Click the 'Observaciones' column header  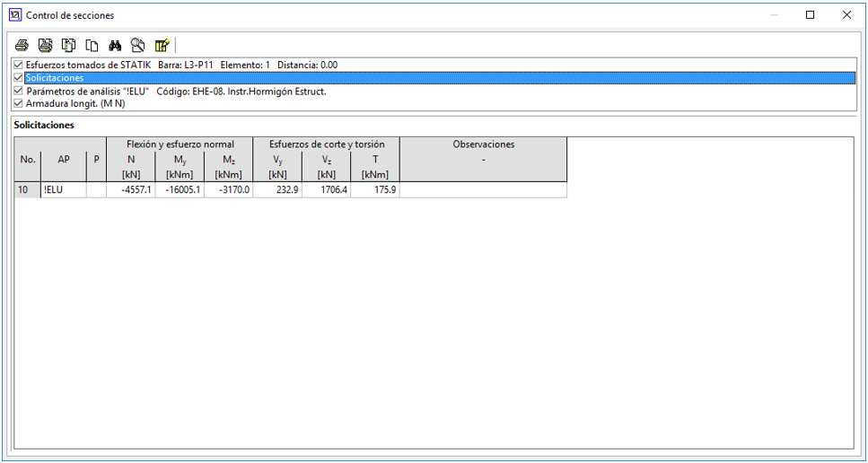483,144
